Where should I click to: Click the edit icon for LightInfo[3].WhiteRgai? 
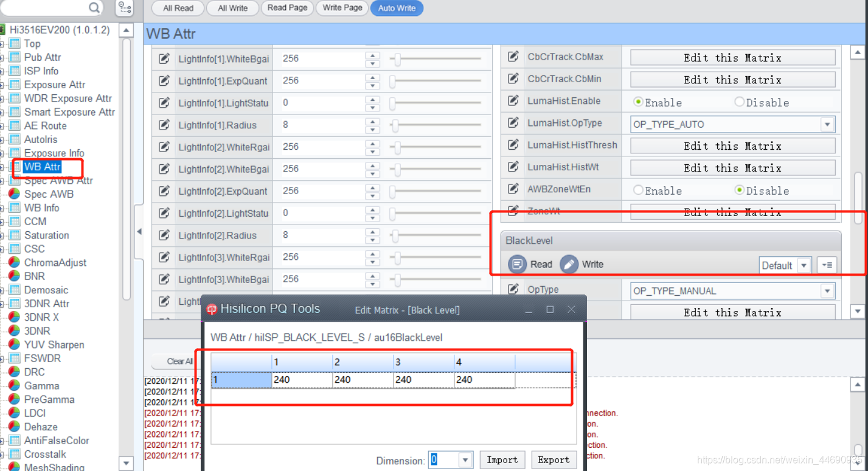click(164, 257)
